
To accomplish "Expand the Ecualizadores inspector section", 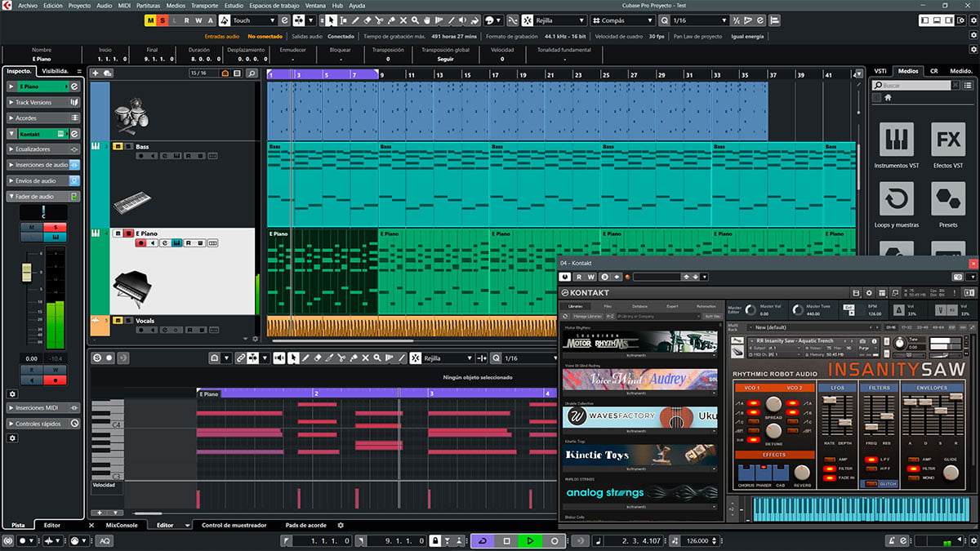I will coord(43,149).
